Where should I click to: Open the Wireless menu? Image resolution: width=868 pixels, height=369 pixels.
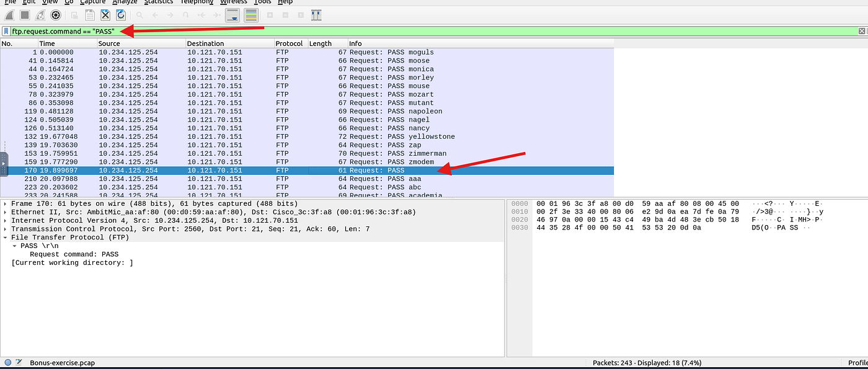click(233, 2)
